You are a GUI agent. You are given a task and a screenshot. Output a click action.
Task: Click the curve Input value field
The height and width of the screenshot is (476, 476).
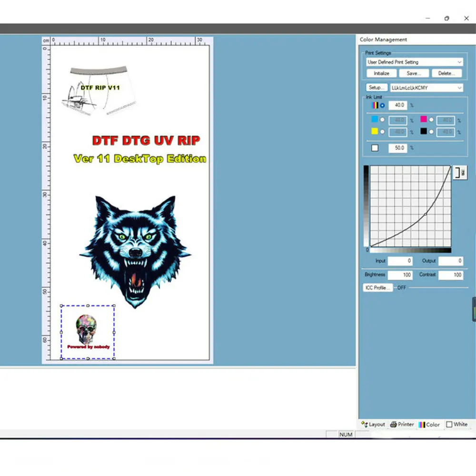coord(400,261)
